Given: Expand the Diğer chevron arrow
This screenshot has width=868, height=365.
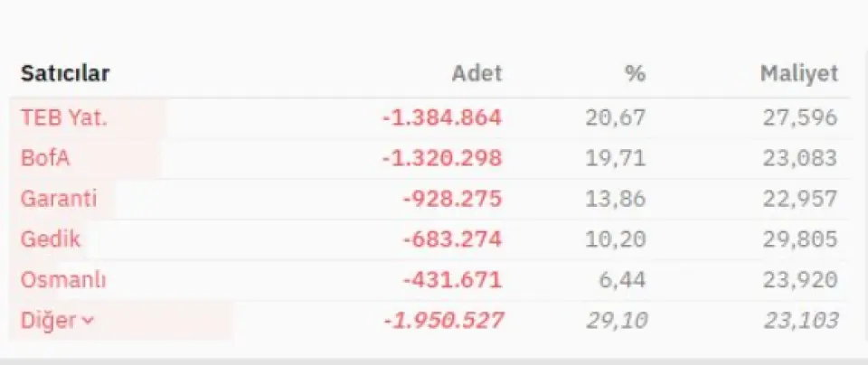Looking at the screenshot, I should [88, 322].
